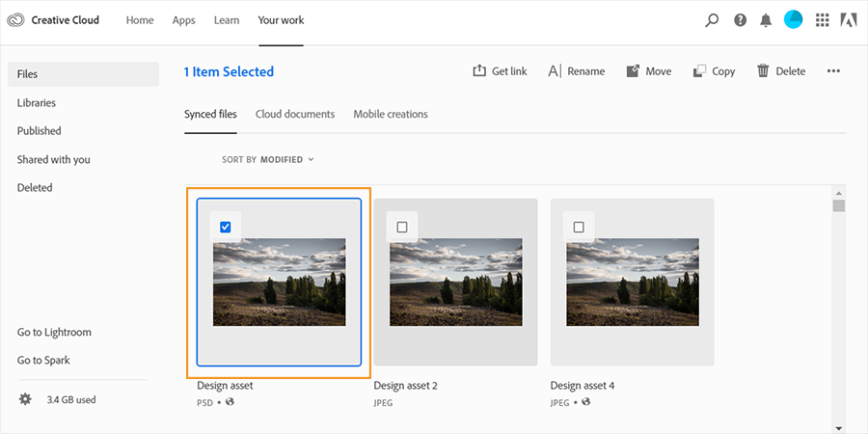Click the Creative Cloud brand text
This screenshot has width=868, height=434.
click(x=66, y=20)
